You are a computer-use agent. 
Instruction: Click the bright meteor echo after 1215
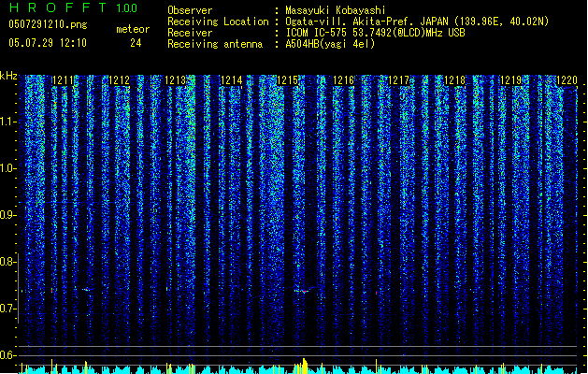click(x=304, y=291)
